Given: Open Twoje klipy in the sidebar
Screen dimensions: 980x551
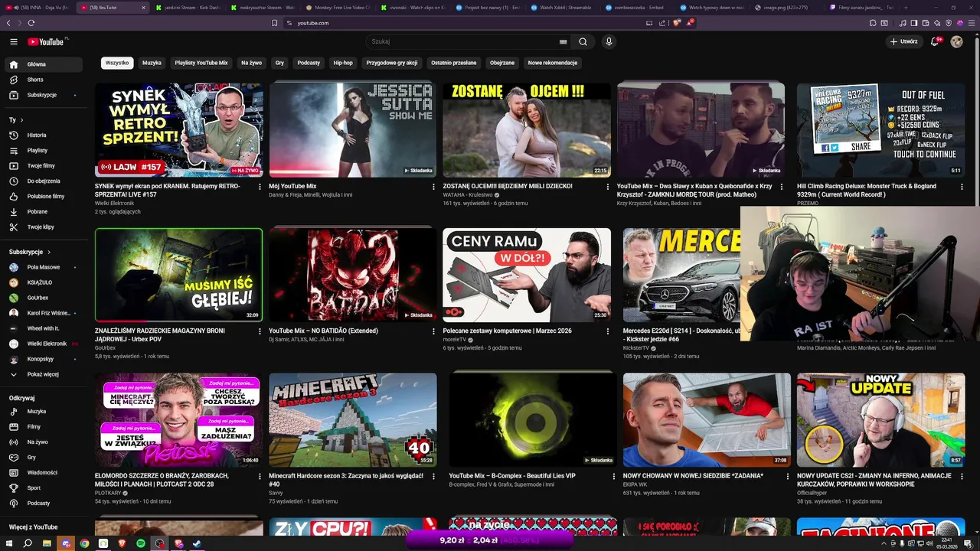Looking at the screenshot, I should (43, 227).
